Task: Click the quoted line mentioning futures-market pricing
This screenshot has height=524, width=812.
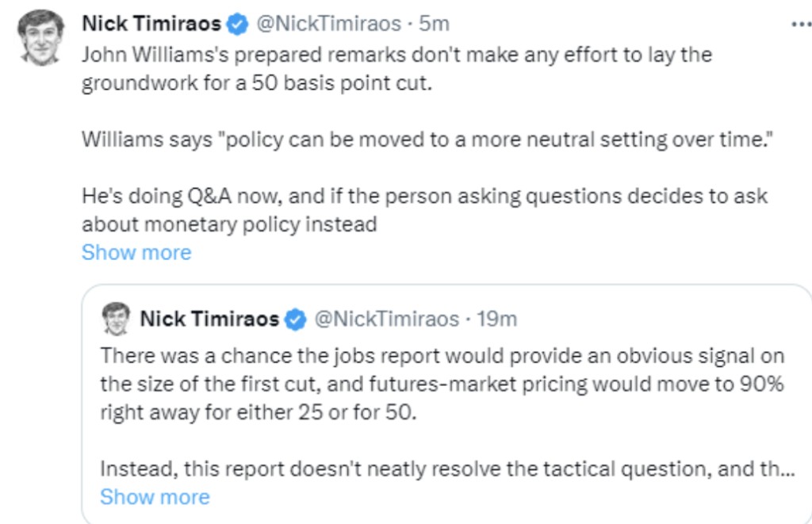Action: pos(441,384)
